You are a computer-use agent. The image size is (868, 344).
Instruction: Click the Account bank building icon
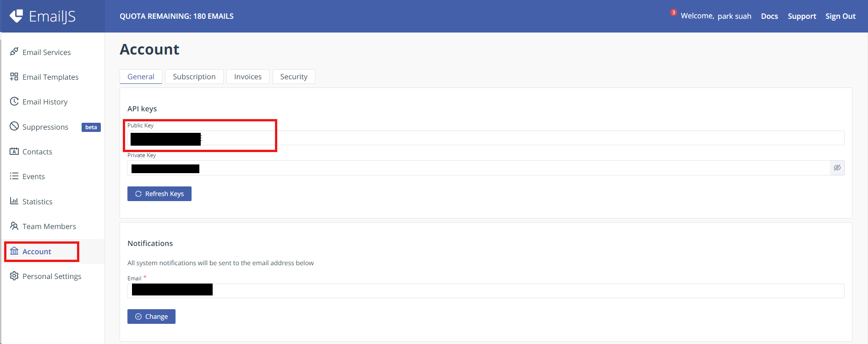point(14,251)
